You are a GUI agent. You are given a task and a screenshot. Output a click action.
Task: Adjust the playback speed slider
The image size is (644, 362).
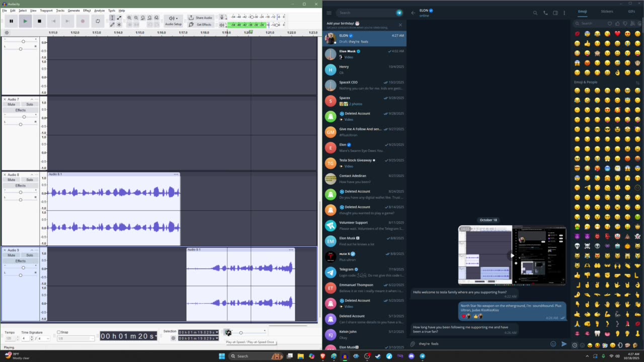tap(241, 332)
